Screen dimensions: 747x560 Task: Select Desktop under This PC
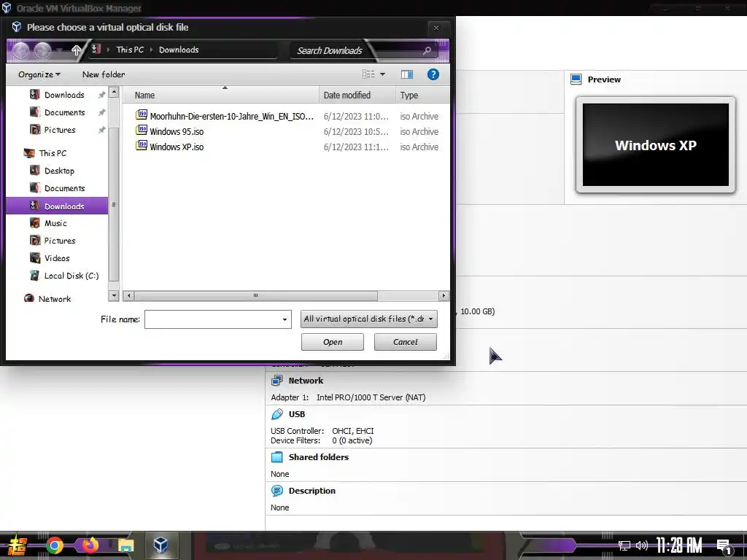pos(59,171)
